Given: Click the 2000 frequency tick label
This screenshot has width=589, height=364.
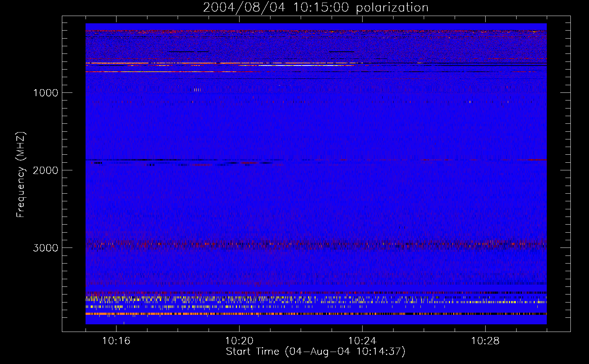Looking at the screenshot, I should [x=46, y=170].
